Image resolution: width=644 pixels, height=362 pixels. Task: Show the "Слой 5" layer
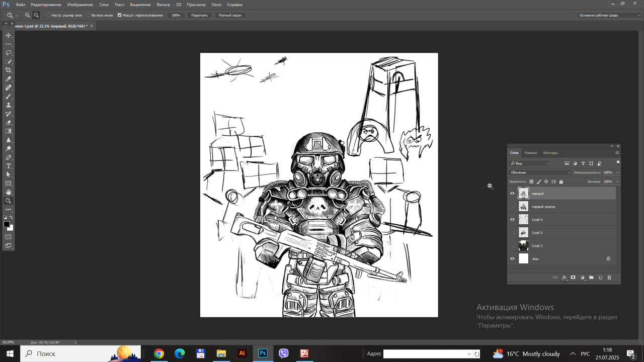pos(512,233)
